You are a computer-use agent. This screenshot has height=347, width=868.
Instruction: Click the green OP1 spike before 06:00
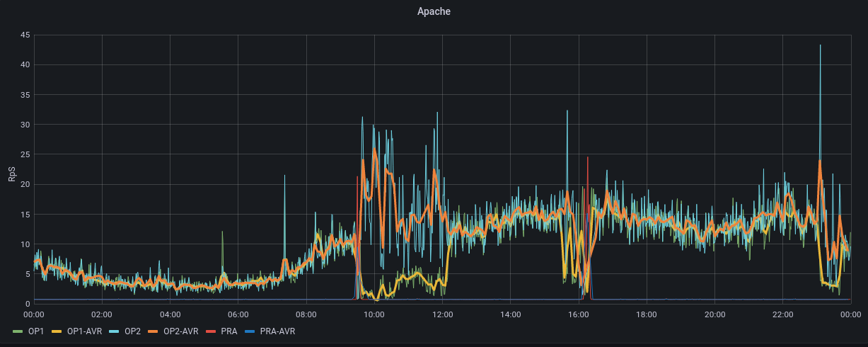pyautogui.click(x=222, y=233)
